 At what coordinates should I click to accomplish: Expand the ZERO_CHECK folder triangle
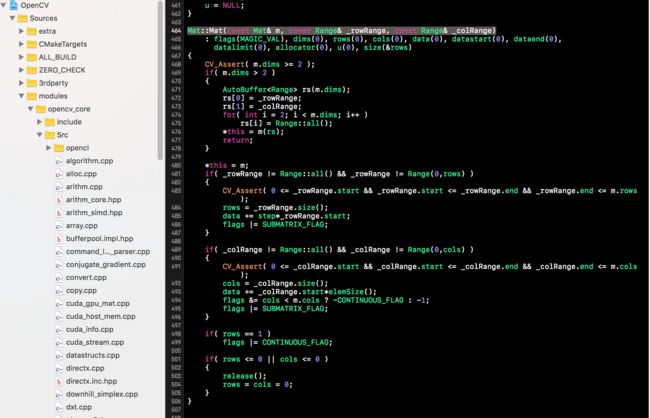21,70
